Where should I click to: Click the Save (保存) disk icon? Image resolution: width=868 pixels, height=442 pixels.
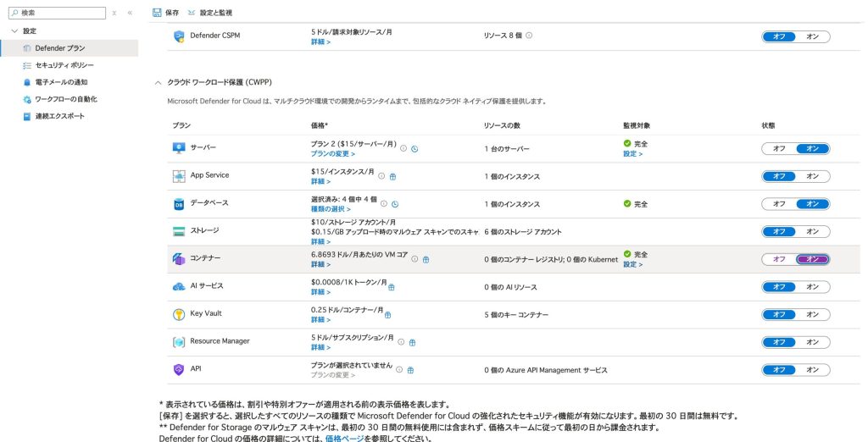157,13
